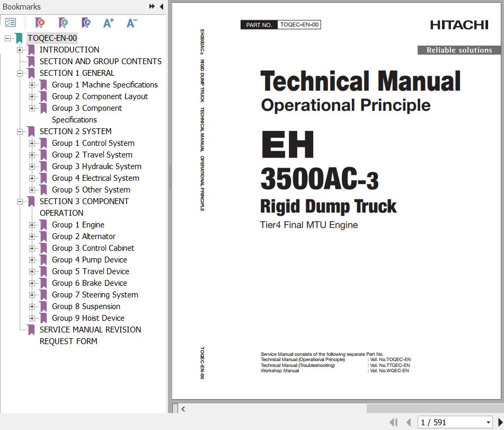Expand Group 5 Travel Device

pyautogui.click(x=32, y=271)
